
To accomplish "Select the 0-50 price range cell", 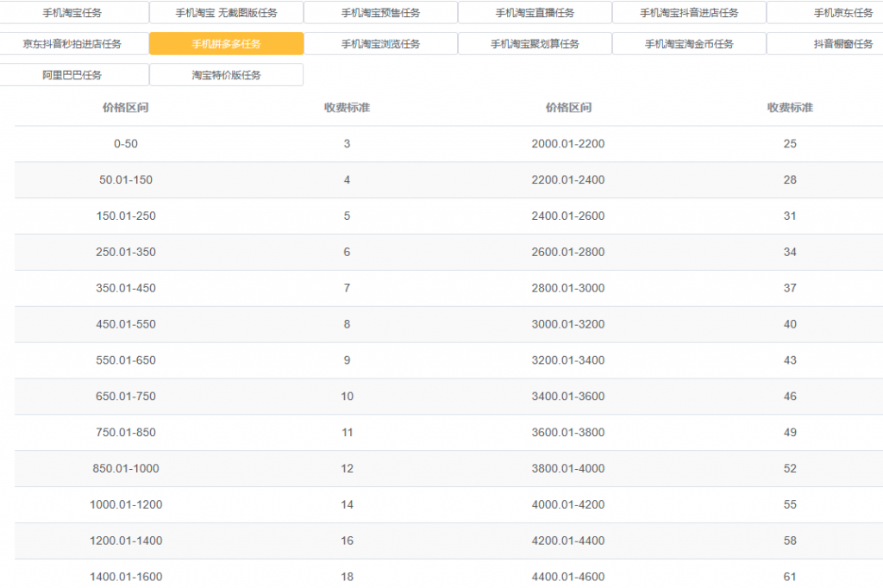I will click(x=126, y=144).
